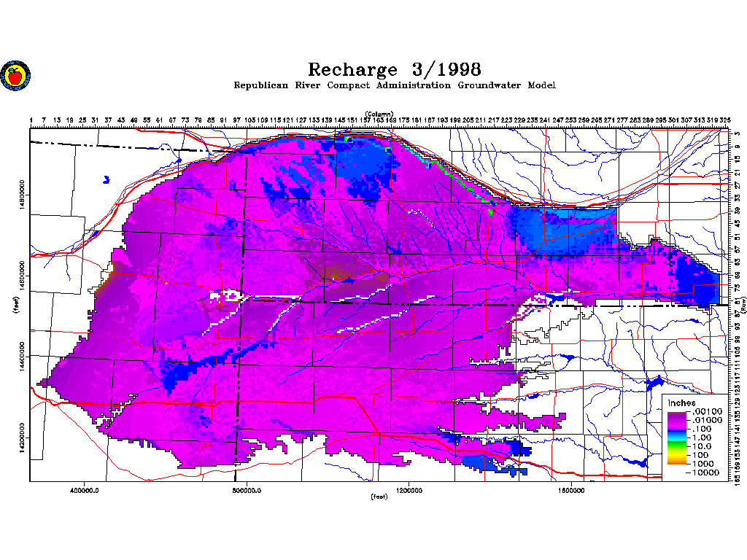Click the 400000.0 x-axis label

[85, 490]
